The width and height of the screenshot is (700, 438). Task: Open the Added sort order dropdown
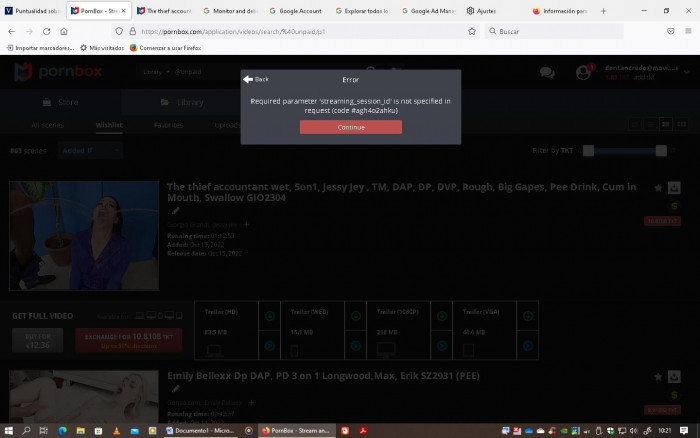click(x=91, y=150)
